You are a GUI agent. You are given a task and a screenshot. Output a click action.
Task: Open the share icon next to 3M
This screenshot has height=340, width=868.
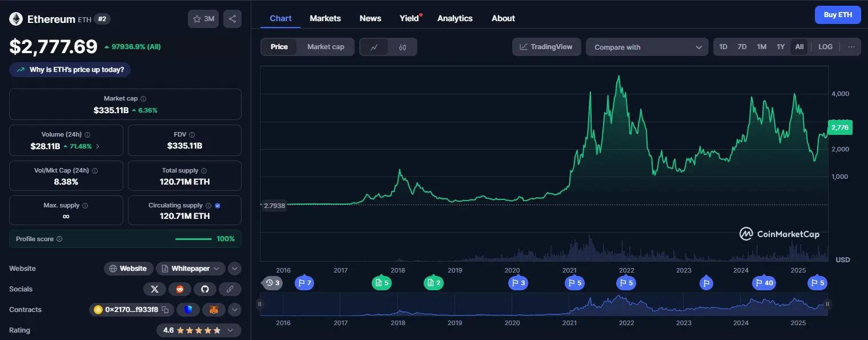point(232,19)
